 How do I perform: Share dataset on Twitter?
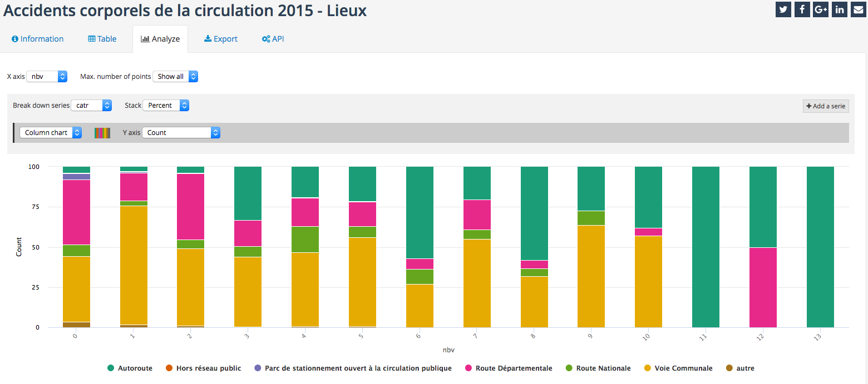[783, 9]
